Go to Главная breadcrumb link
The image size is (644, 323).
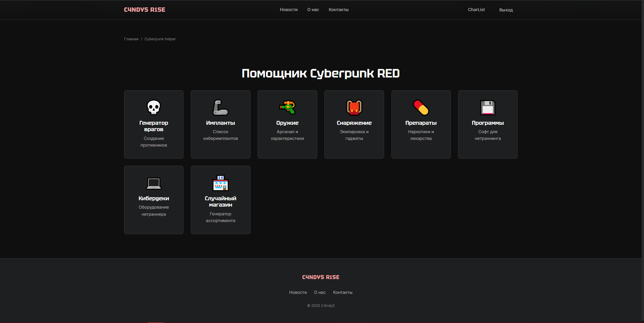point(131,39)
